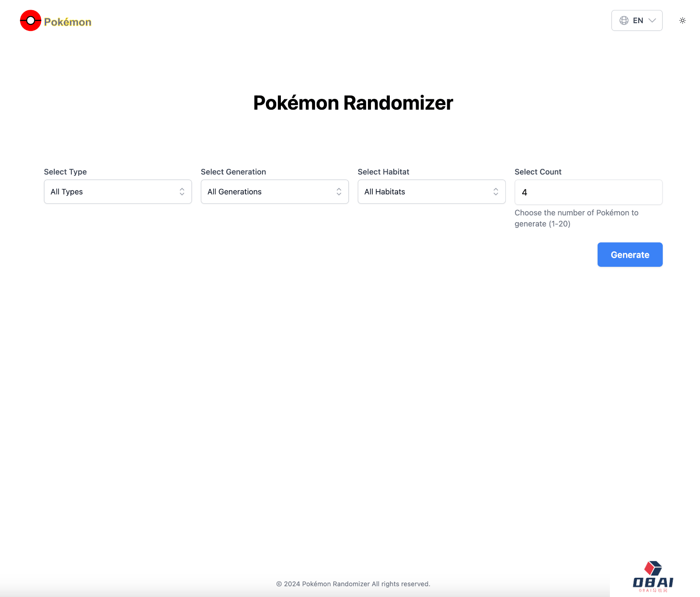Click the Select Generation label

click(233, 172)
